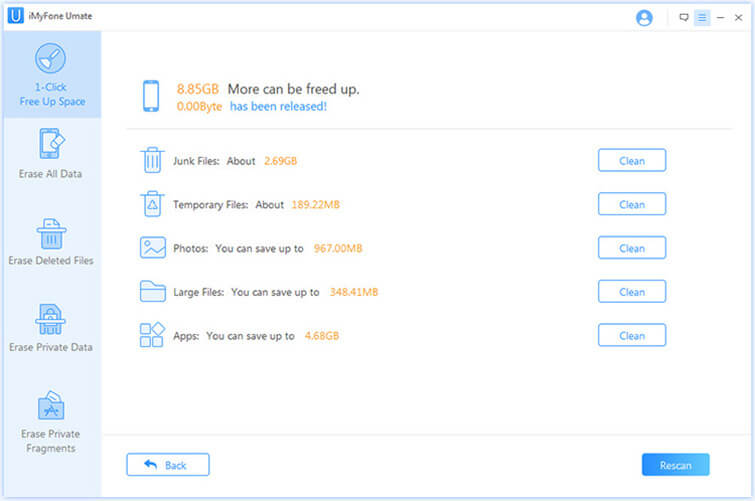
Task: Open Erase Private Fragments section
Action: click(x=51, y=420)
